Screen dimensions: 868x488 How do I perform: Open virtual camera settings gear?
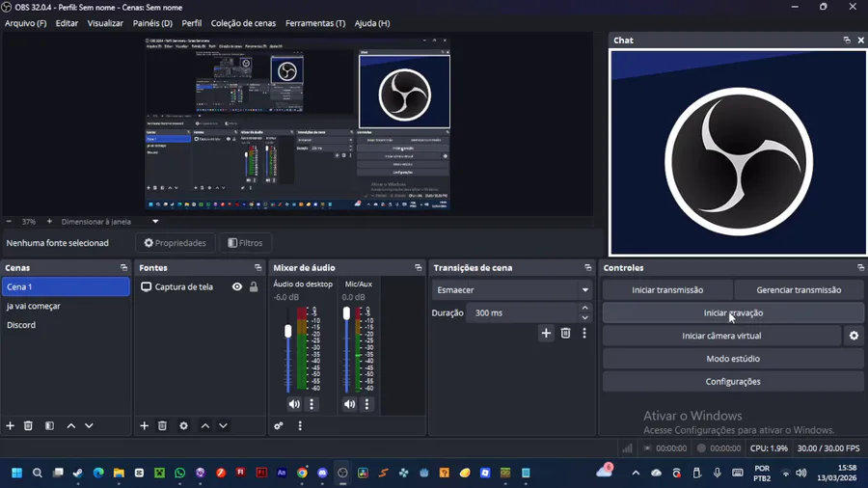pos(854,336)
